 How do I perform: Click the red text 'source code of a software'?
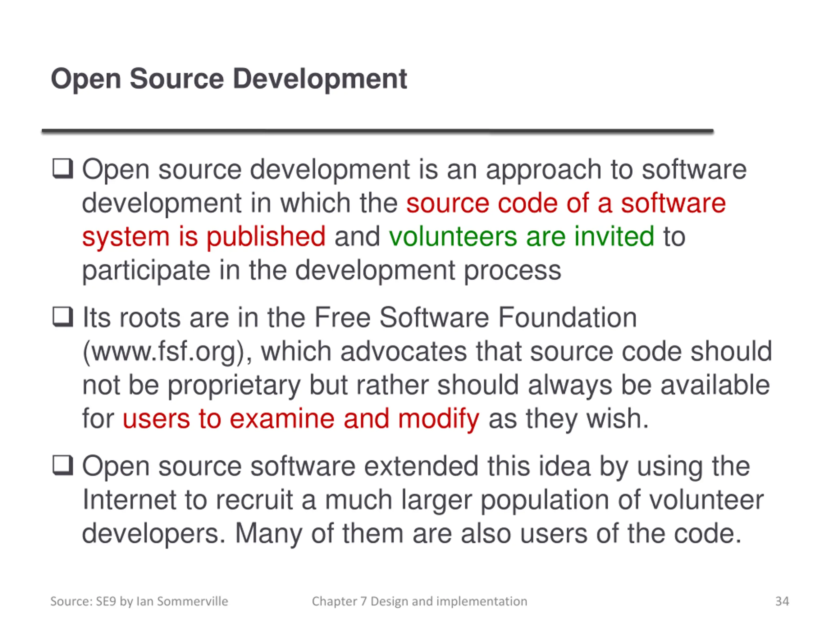click(566, 203)
